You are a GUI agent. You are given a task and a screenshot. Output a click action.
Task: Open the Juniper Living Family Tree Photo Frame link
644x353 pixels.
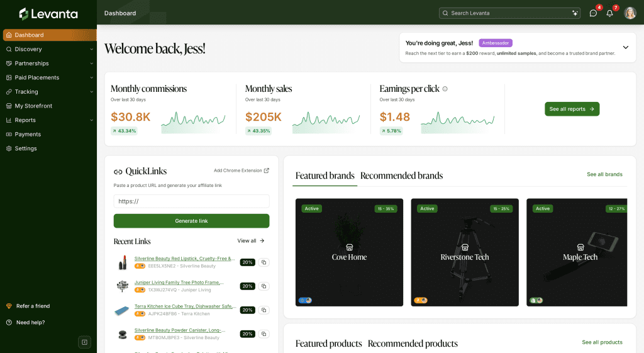[179, 283]
